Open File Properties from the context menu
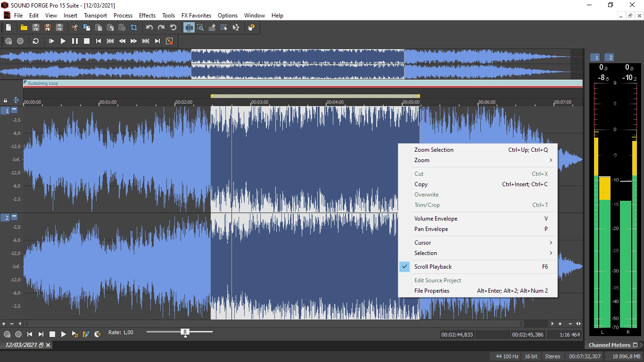 [478, 291]
